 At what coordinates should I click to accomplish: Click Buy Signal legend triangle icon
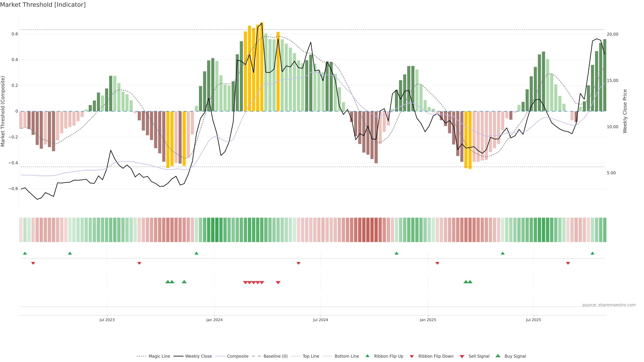tap(498, 356)
